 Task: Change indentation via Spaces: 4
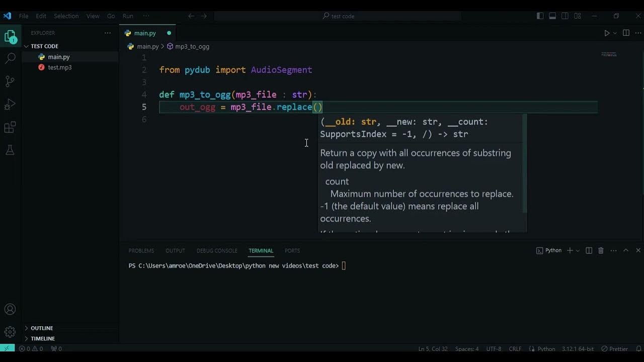tap(467, 348)
